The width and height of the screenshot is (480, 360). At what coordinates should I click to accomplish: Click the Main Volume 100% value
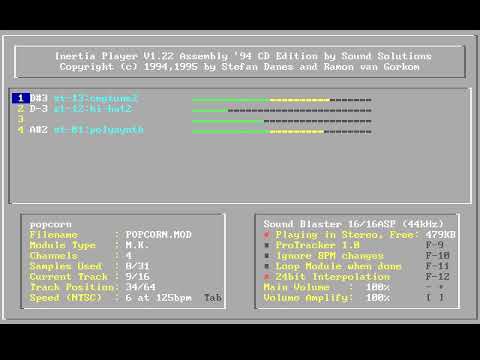coord(378,287)
